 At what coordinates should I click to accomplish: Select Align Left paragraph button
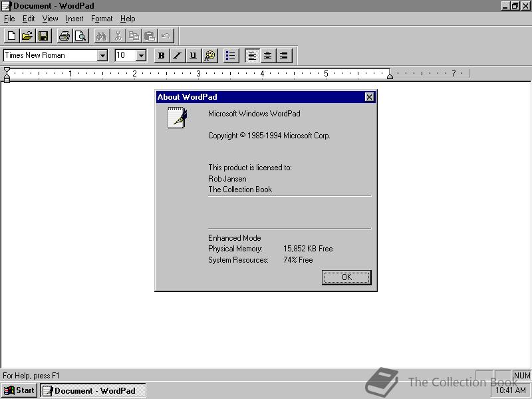point(252,56)
